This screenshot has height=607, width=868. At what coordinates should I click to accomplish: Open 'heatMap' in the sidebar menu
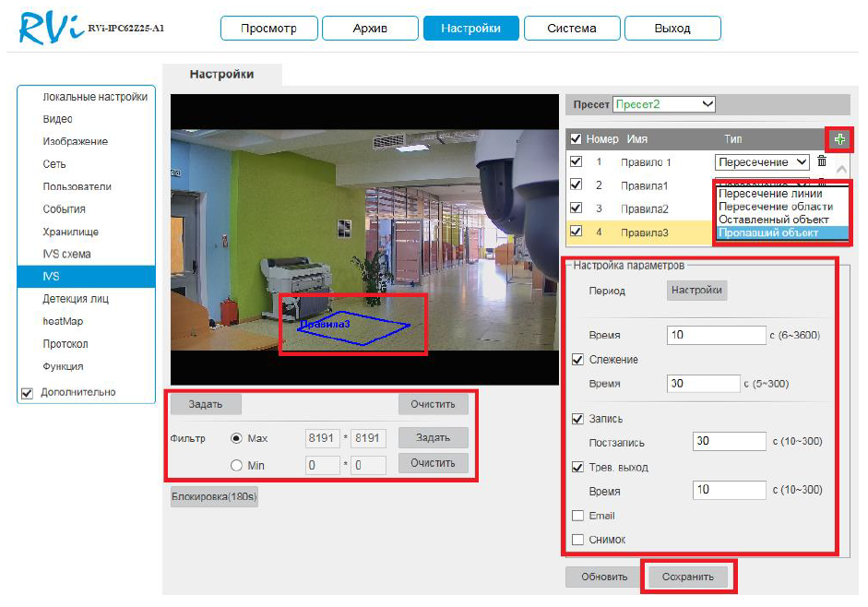click(64, 321)
